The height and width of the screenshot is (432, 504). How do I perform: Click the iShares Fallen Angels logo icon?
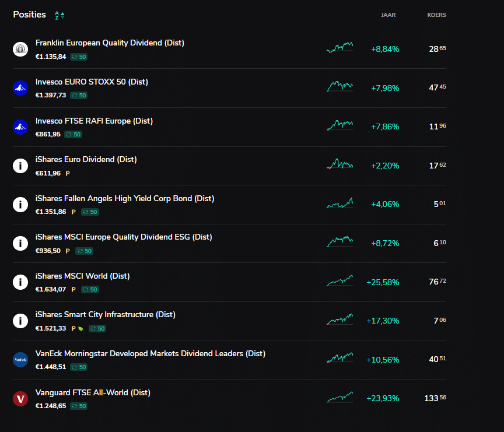[20, 205]
